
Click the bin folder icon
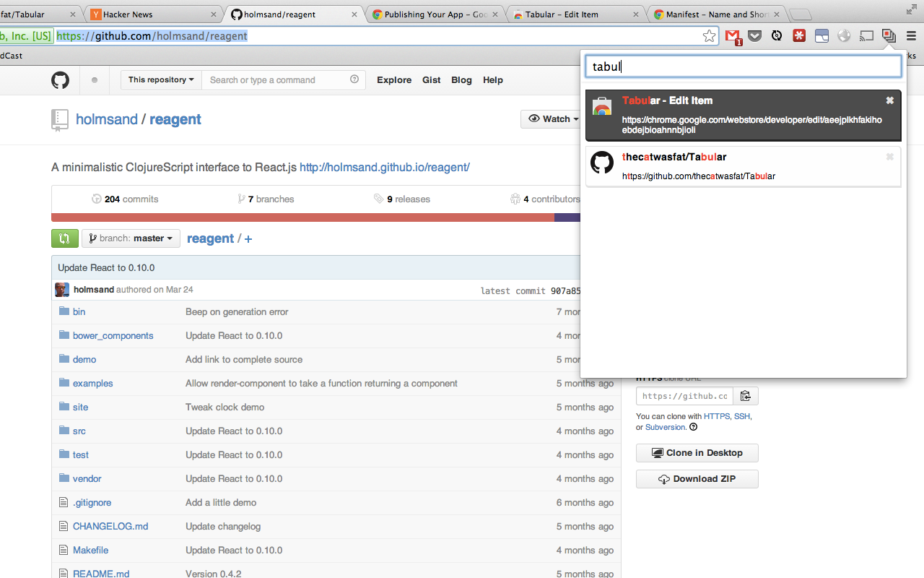64,311
